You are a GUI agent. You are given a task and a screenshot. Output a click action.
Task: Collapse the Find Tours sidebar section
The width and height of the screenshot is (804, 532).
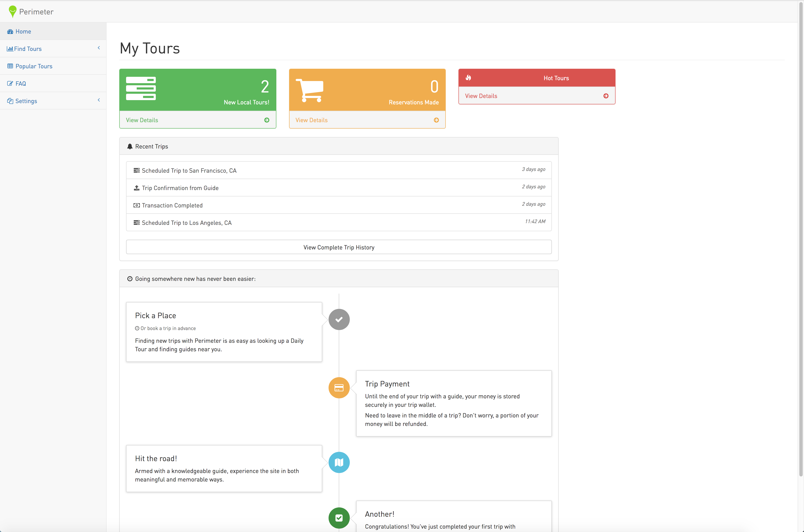pyautogui.click(x=99, y=48)
